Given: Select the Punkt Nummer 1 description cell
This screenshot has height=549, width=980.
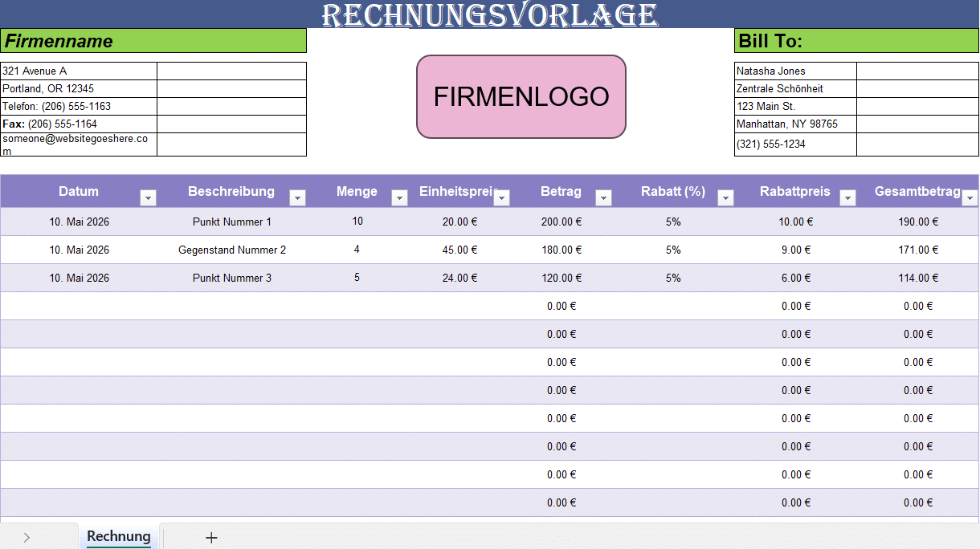Looking at the screenshot, I should pyautogui.click(x=231, y=221).
